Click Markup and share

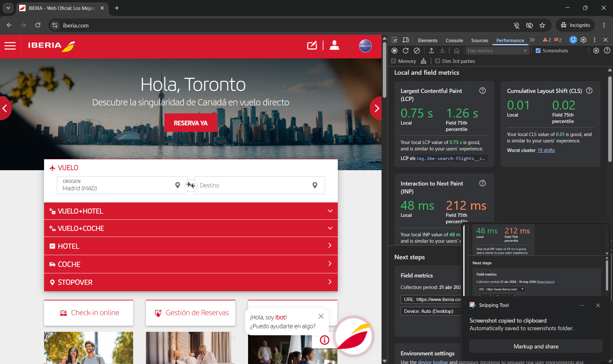pyautogui.click(x=536, y=346)
